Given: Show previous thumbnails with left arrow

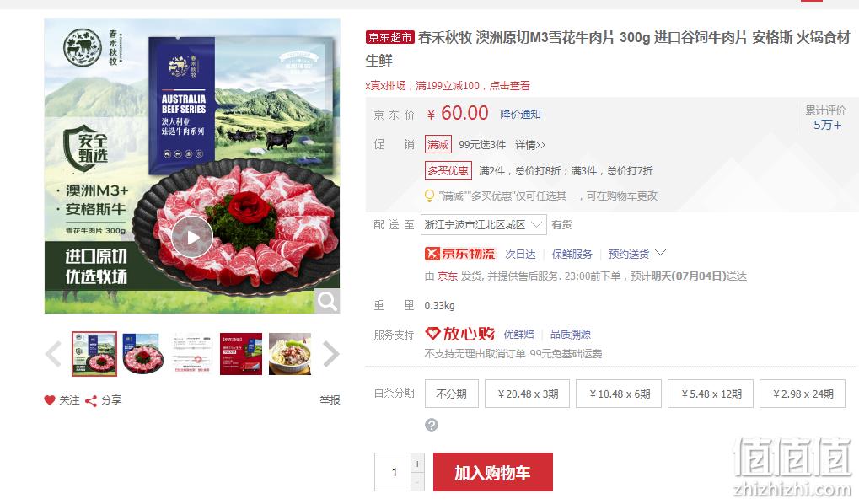Looking at the screenshot, I should pos(53,354).
